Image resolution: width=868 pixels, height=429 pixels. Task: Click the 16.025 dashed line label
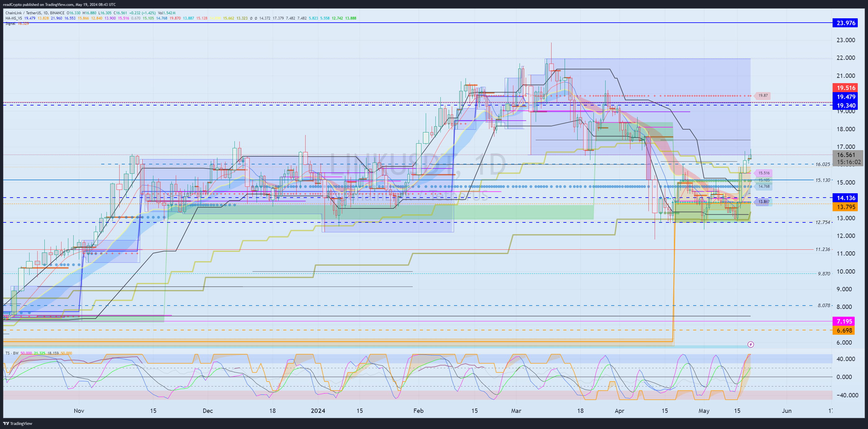pyautogui.click(x=823, y=164)
